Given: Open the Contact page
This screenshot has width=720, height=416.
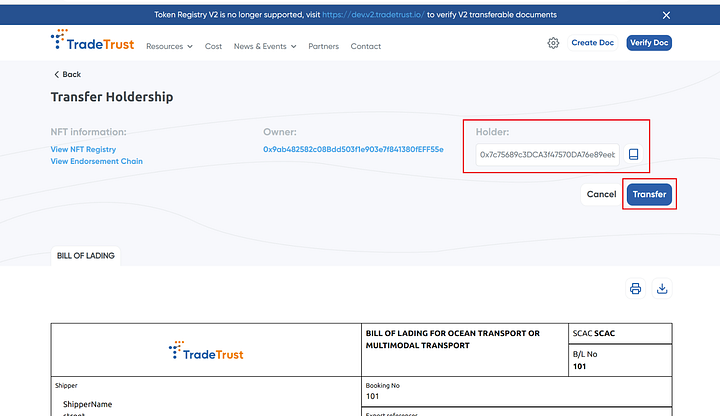Looking at the screenshot, I should 366,46.
